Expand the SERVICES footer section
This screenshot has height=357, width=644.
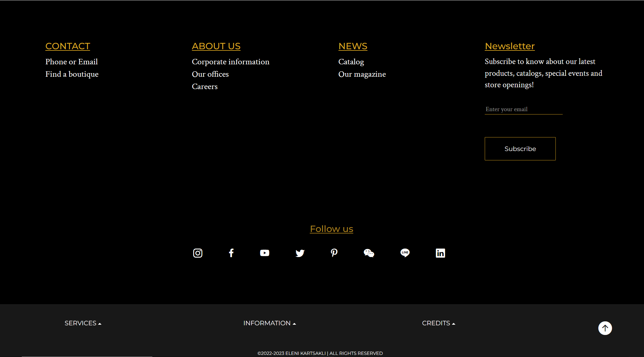[x=83, y=323]
